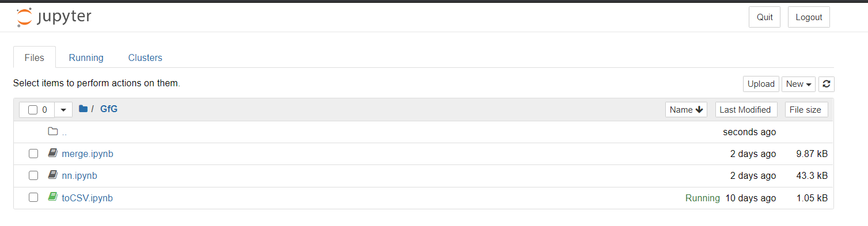Check the toCSV.ipynb checkbox
The image size is (868, 226).
[x=33, y=197]
